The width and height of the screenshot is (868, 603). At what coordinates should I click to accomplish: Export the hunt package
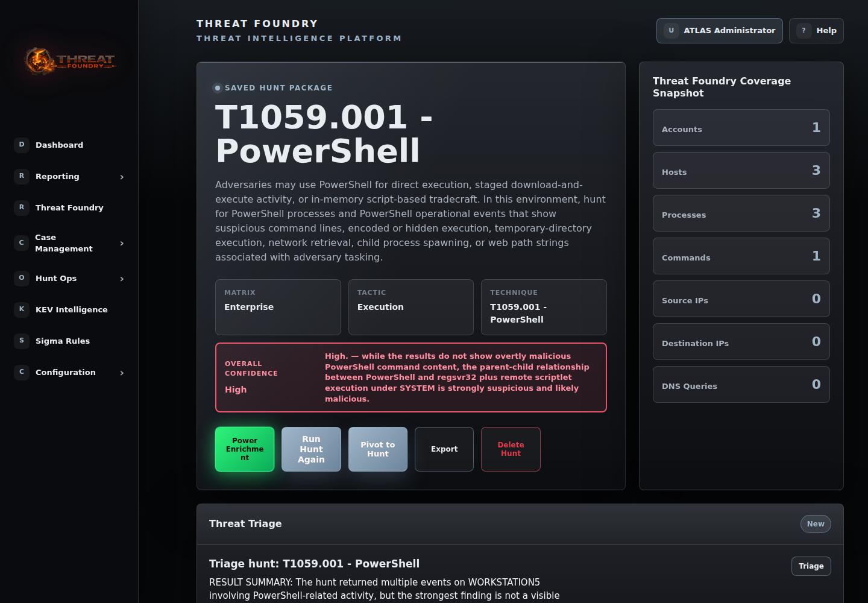(x=444, y=449)
